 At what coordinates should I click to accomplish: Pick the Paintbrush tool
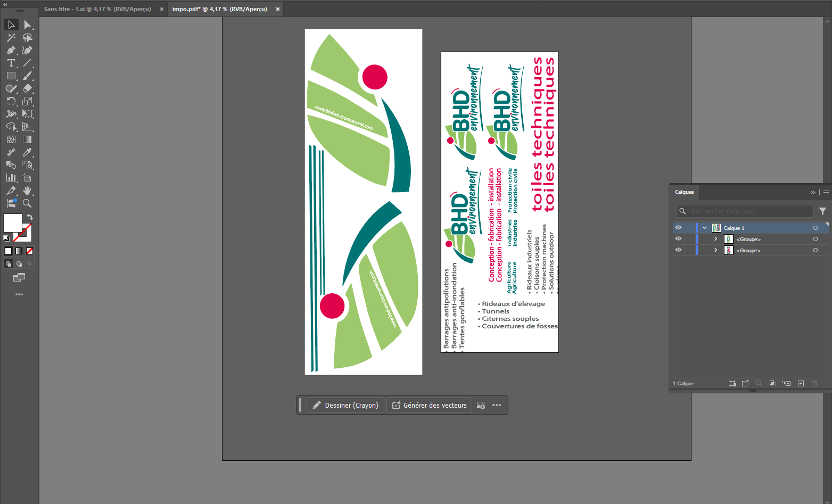[27, 76]
